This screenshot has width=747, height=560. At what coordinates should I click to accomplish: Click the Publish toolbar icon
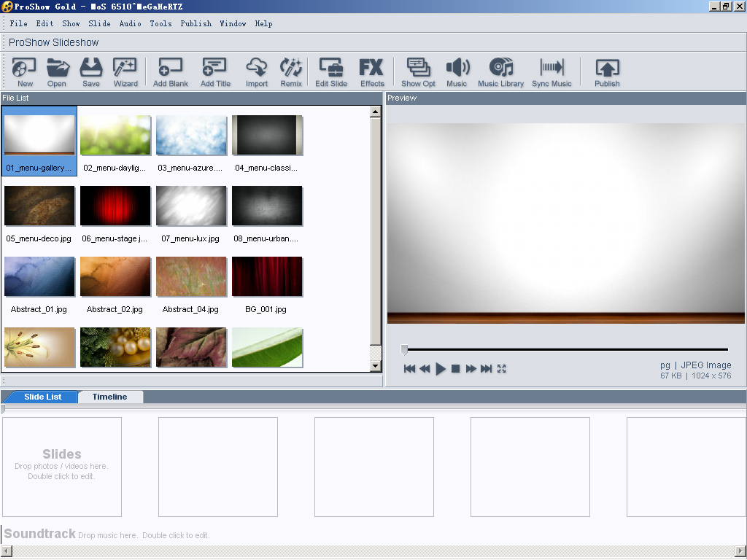point(608,72)
